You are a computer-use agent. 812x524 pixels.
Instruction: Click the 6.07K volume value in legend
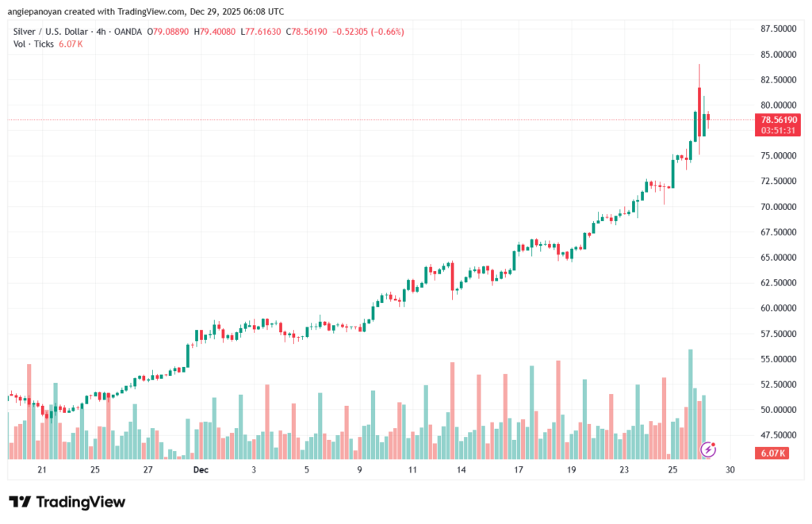71,44
